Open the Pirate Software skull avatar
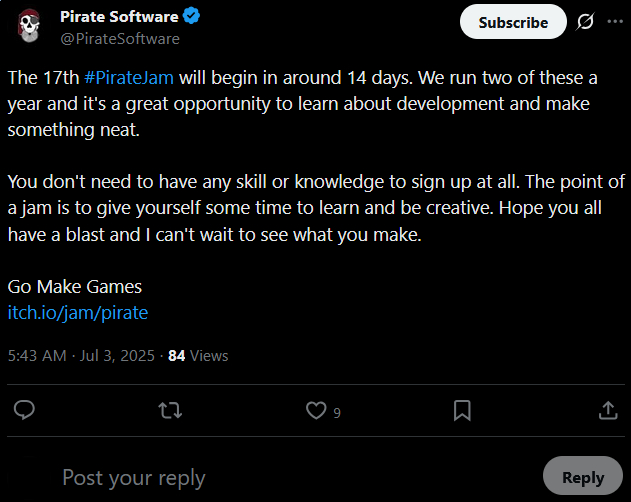 [29, 26]
